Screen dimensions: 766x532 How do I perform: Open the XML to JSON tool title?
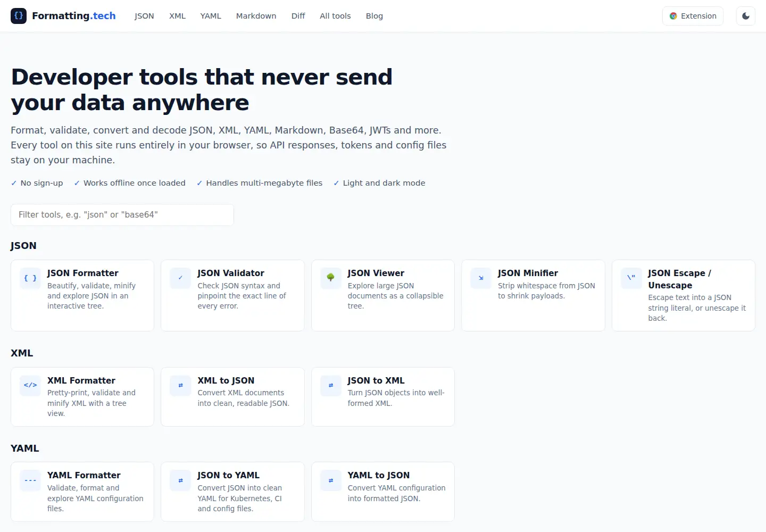click(226, 380)
